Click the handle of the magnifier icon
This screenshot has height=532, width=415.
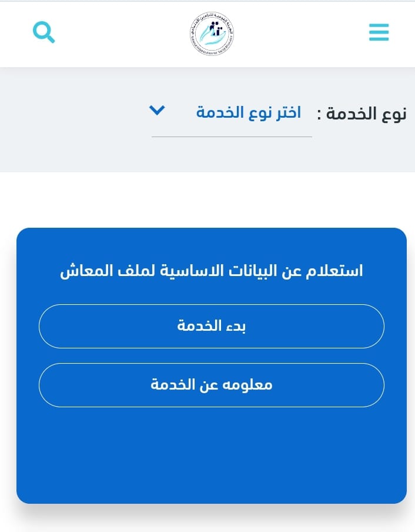coord(51,39)
